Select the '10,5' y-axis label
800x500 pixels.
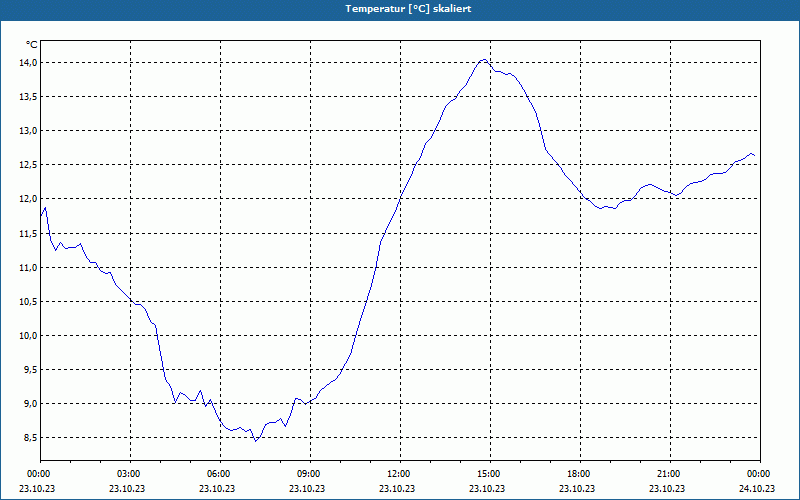tap(29, 302)
